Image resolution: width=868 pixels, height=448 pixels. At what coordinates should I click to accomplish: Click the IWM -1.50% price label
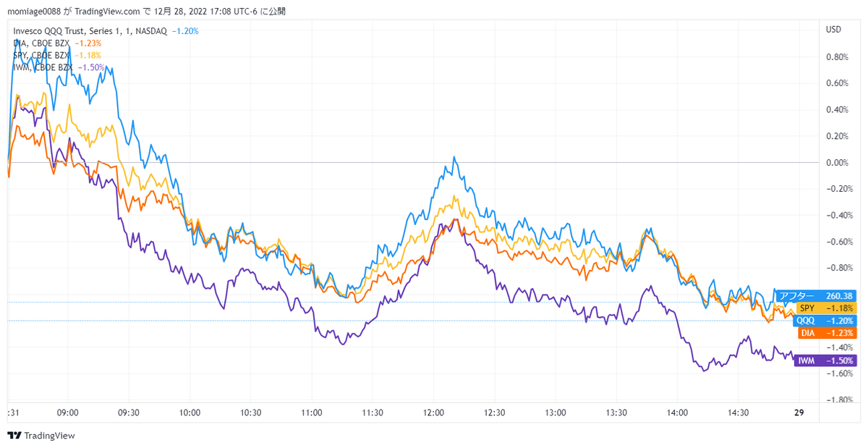(x=825, y=360)
